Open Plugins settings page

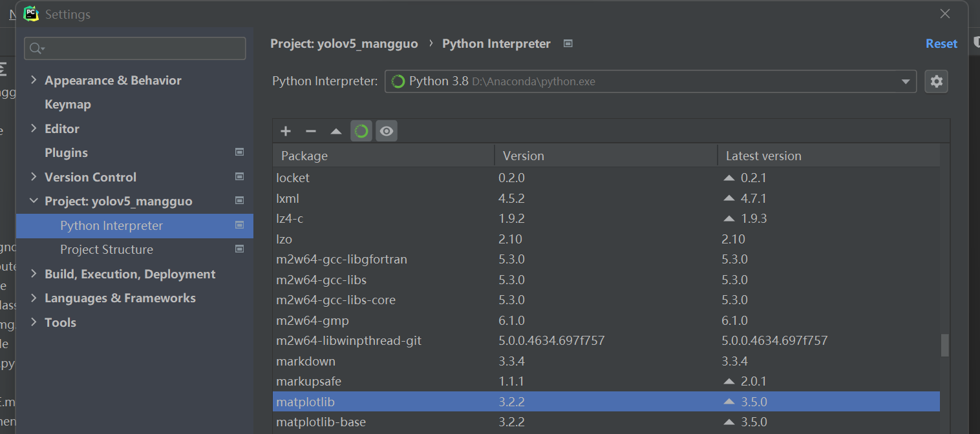click(x=66, y=152)
